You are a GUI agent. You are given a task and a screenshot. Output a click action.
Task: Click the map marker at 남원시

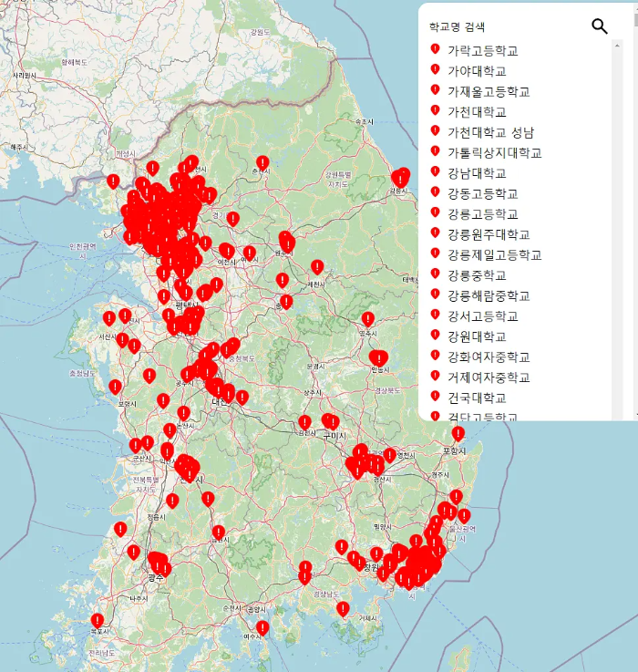click(219, 533)
